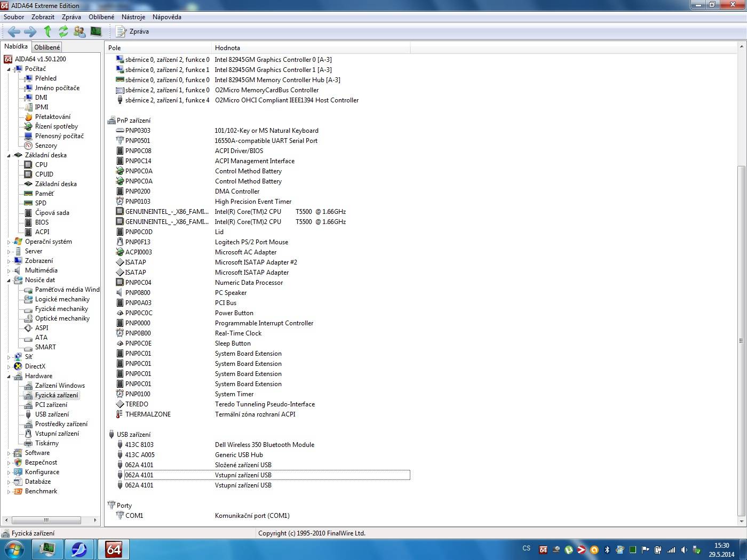Expand the Multimédia tree node
The image size is (747, 560).
coord(9,271)
